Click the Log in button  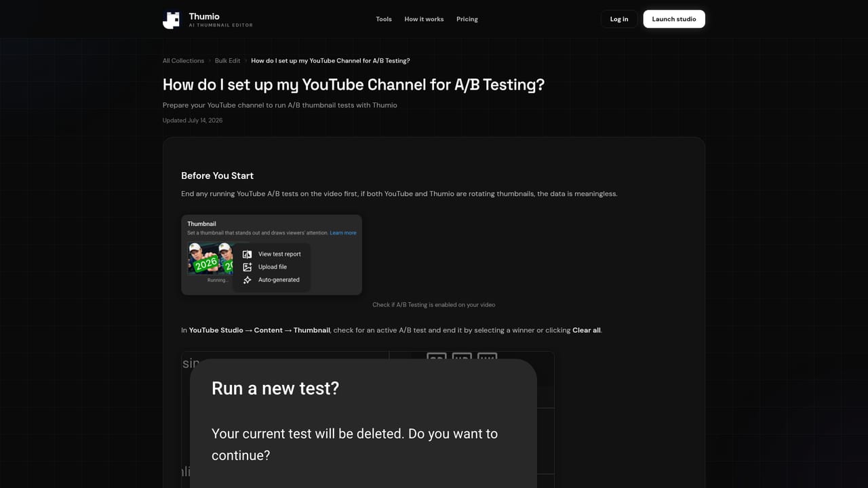click(619, 19)
